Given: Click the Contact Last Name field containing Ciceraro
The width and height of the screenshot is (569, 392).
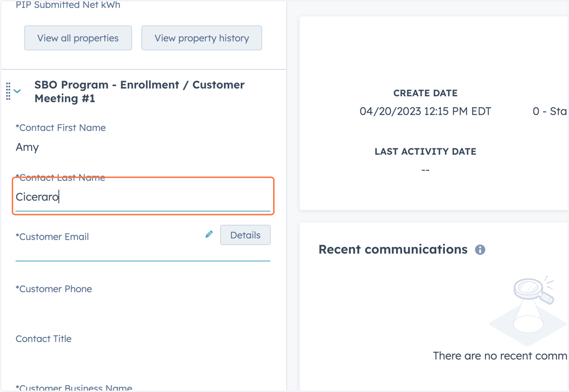Looking at the screenshot, I should [143, 197].
